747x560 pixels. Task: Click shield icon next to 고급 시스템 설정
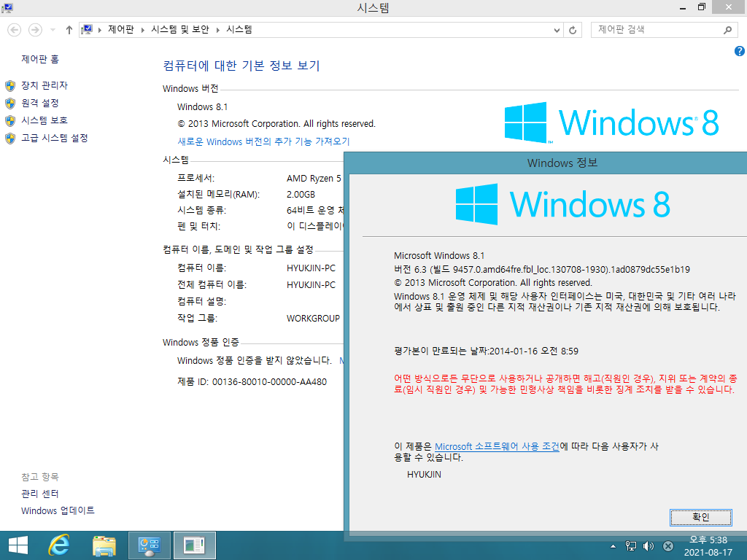click(x=10, y=138)
